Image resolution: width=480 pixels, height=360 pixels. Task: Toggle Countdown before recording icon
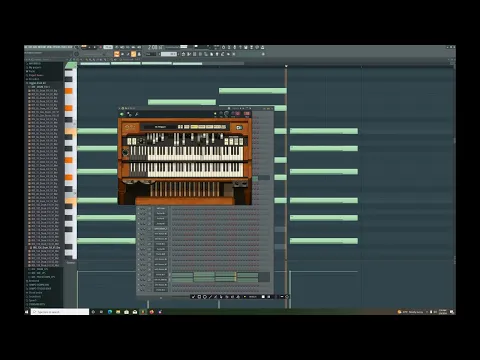[x=128, y=47]
